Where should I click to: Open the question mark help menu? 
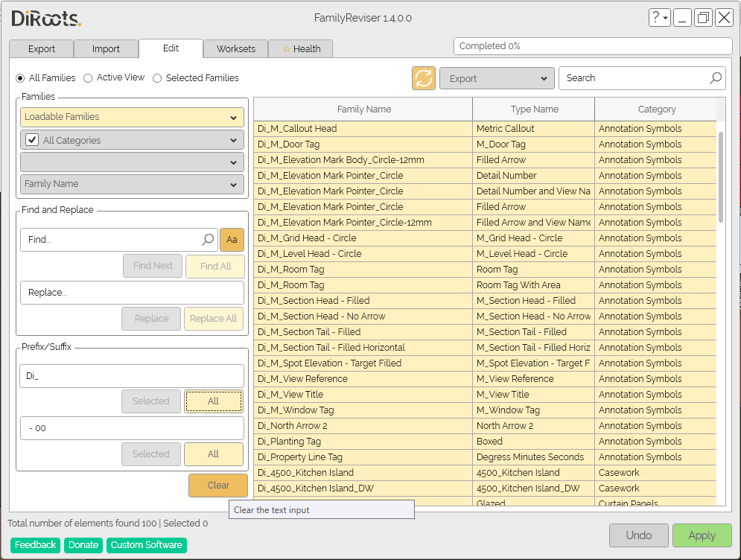659,18
